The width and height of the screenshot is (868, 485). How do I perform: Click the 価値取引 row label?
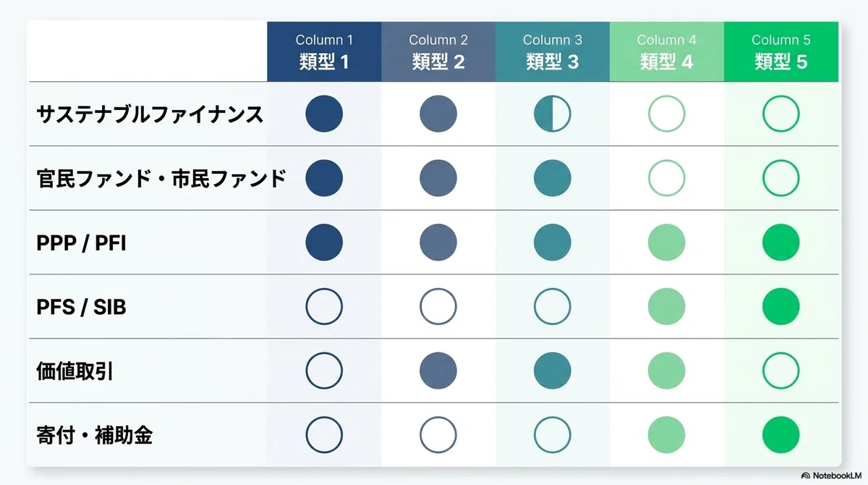tap(75, 371)
